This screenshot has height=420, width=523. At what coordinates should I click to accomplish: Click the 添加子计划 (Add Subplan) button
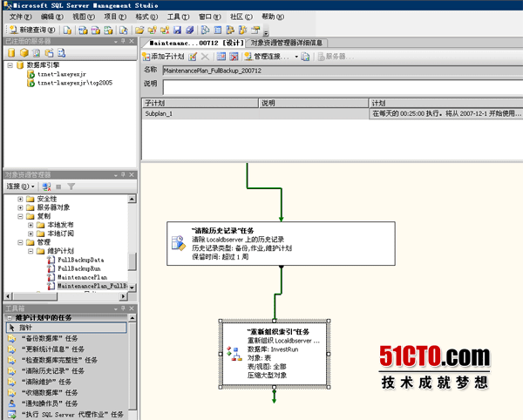[x=164, y=56]
